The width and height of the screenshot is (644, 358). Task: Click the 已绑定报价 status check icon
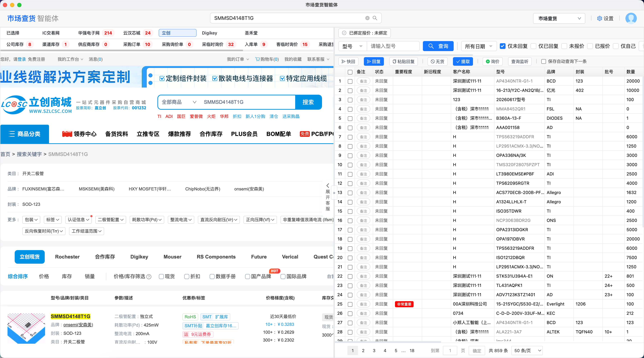(x=344, y=33)
